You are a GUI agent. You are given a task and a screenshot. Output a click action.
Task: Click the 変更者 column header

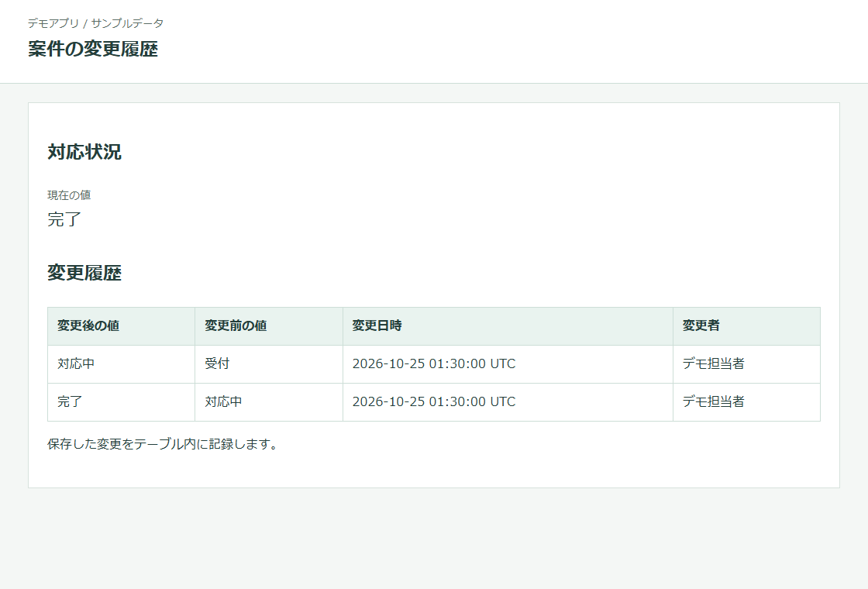point(747,326)
